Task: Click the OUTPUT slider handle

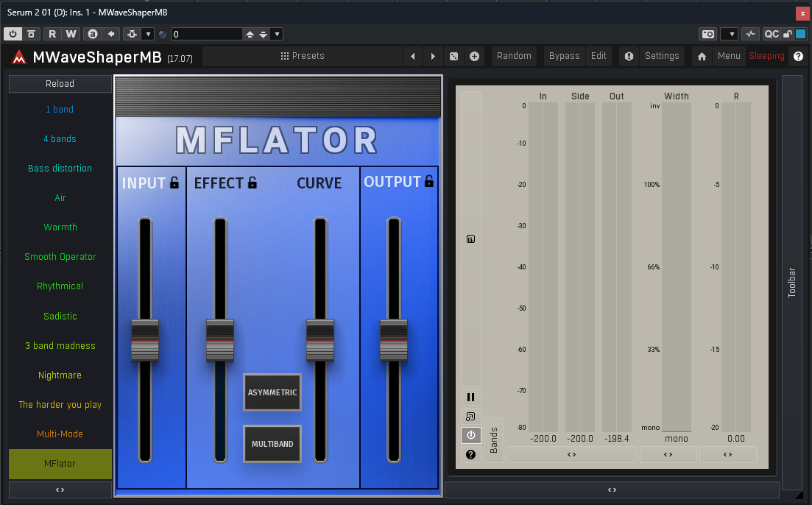Action: tap(394, 340)
